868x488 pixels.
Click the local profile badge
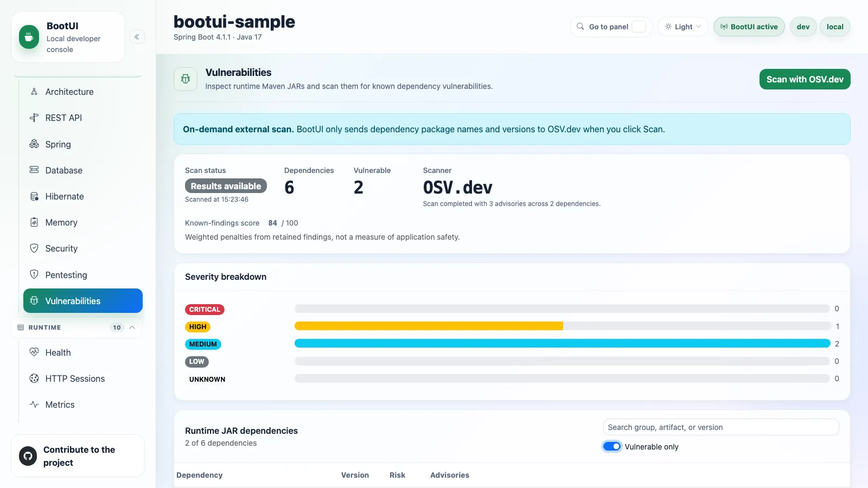pos(835,27)
